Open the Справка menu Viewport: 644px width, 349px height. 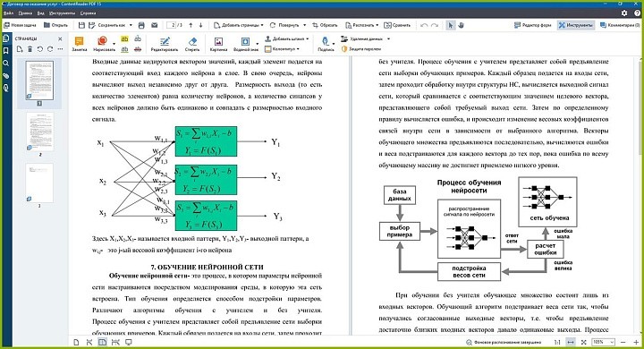pos(88,13)
